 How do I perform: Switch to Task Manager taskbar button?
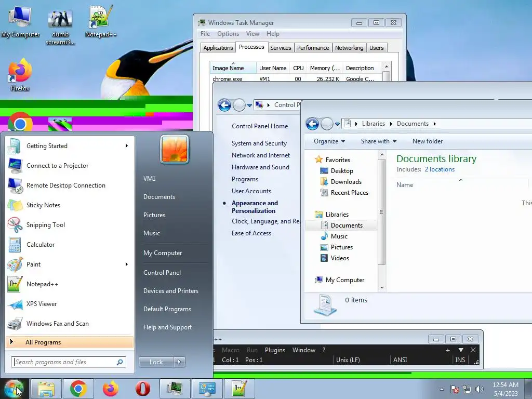click(175, 389)
